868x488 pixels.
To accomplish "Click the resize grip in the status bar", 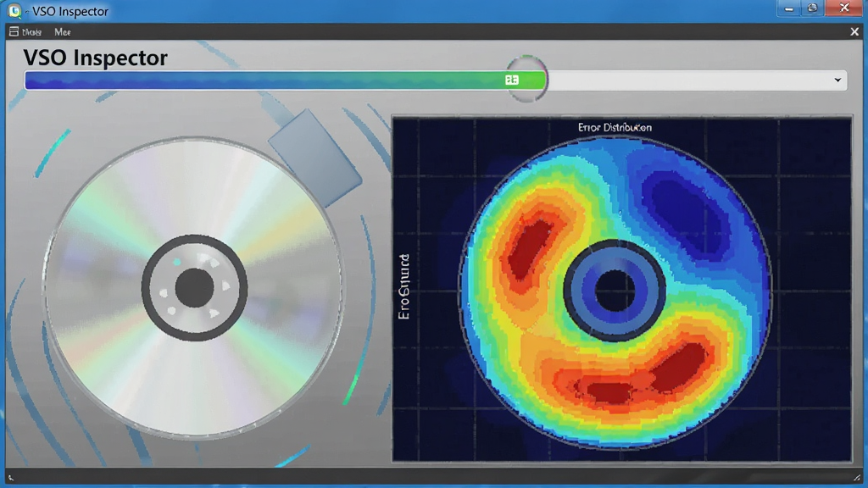I will [856, 477].
